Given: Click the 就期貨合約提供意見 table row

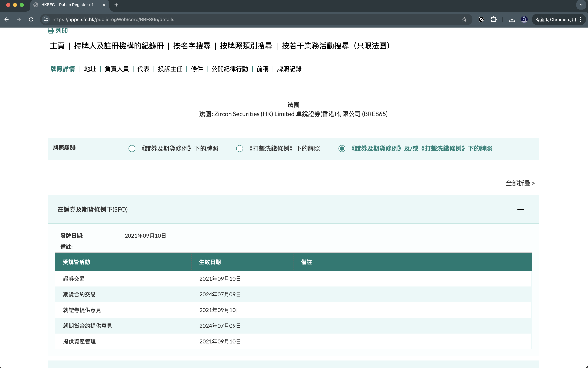Looking at the screenshot, I should 293,326.
